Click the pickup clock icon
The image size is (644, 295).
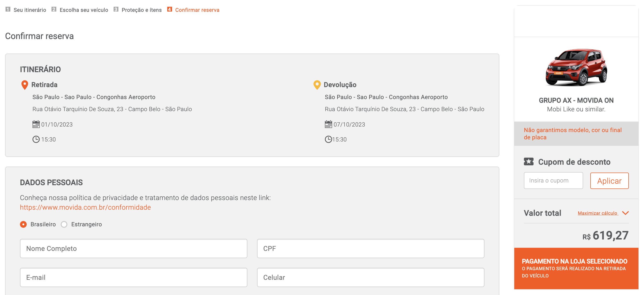pos(36,139)
